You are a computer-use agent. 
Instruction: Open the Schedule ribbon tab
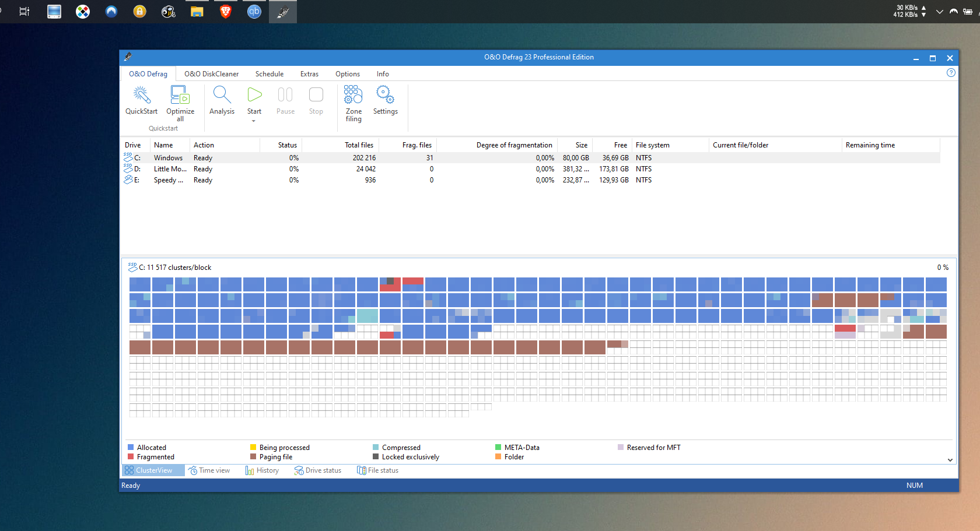click(269, 74)
